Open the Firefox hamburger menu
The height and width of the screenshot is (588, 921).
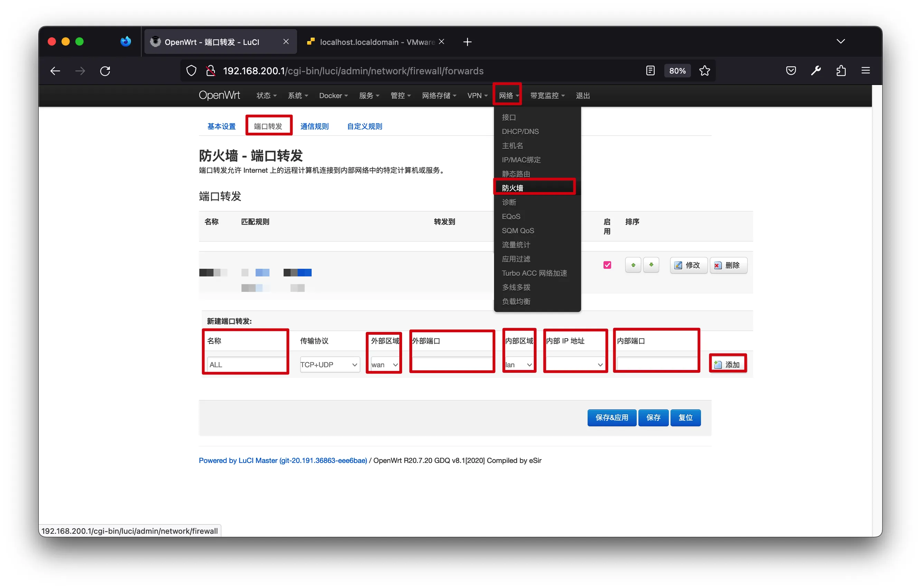click(865, 71)
